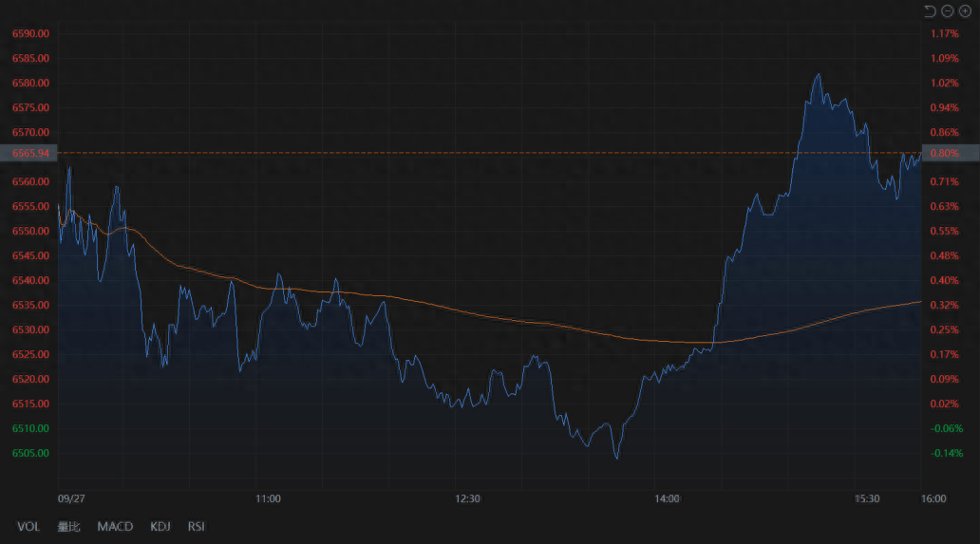This screenshot has height=544, width=980.
Task: Click the 1.17% percentage axis label
Action: [x=945, y=33]
